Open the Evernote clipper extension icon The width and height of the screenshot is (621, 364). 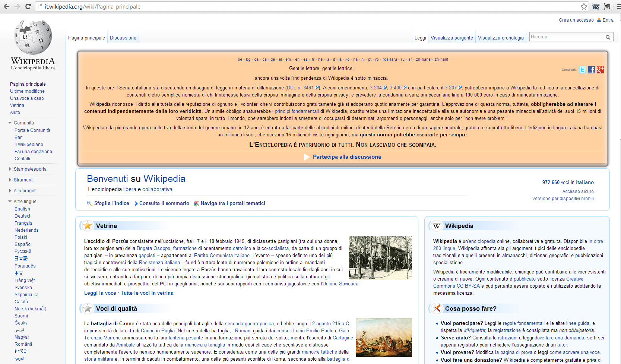pyautogui.click(x=608, y=6)
